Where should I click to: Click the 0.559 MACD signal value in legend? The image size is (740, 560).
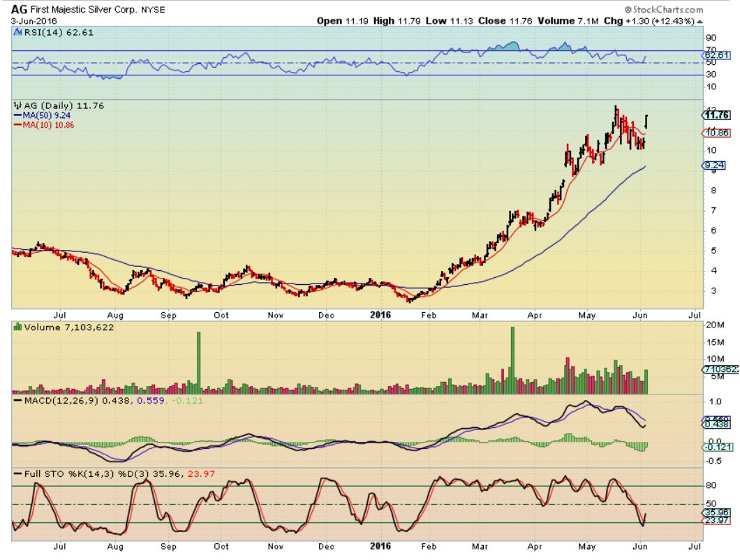point(151,400)
